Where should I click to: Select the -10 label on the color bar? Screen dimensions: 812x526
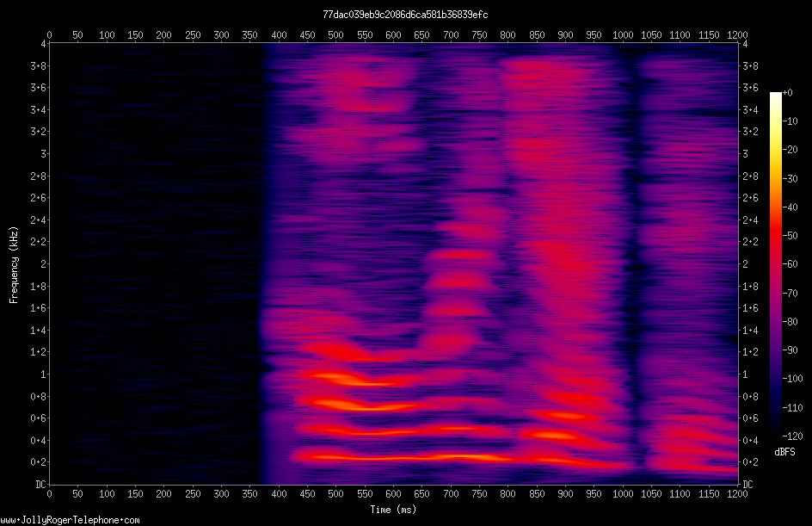(x=790, y=121)
